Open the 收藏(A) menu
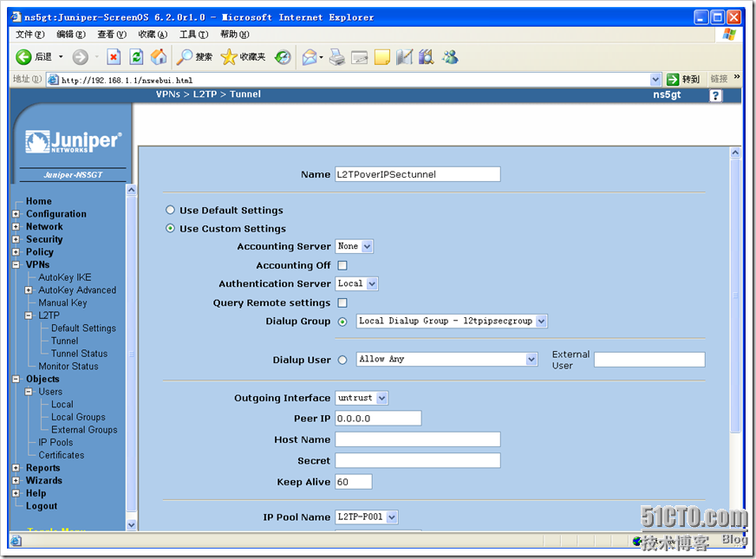This screenshot has height=559, width=756. (153, 34)
